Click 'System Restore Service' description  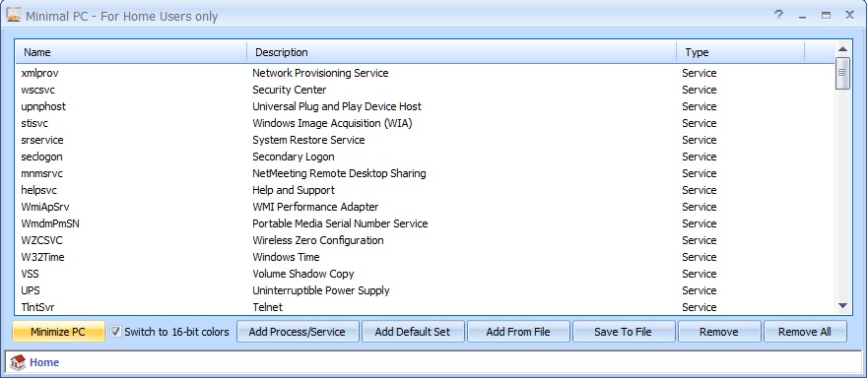(x=308, y=140)
